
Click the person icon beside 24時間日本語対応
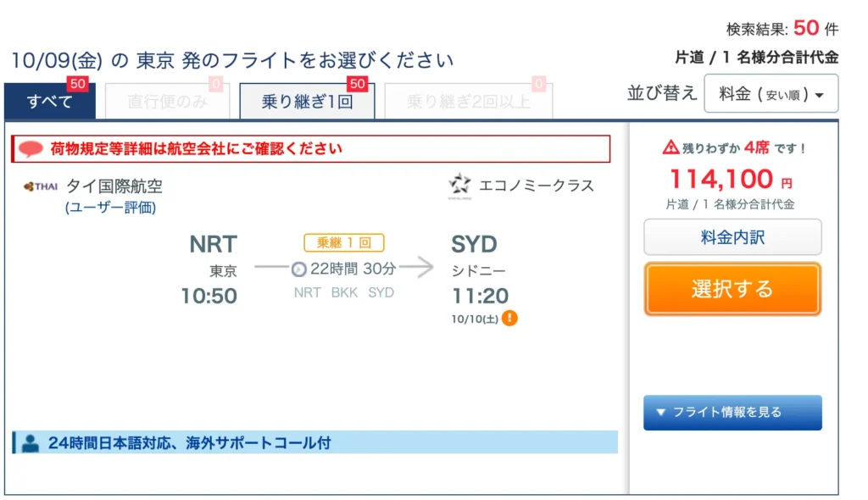coord(31,443)
